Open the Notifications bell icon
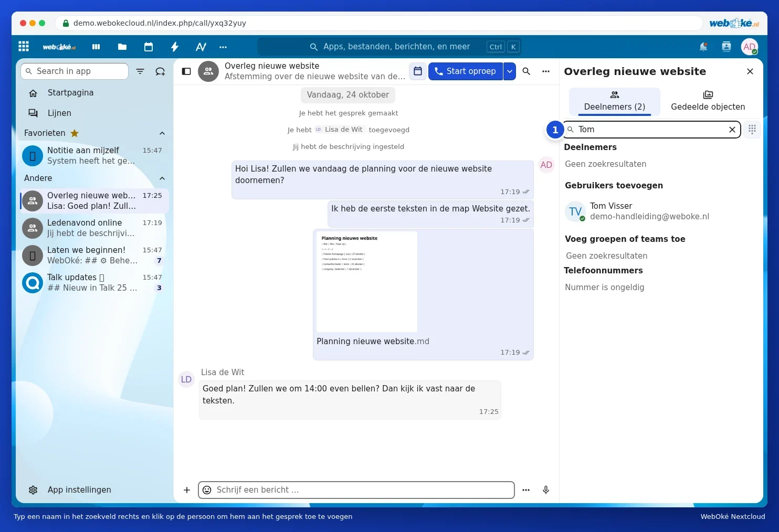The height and width of the screenshot is (532, 779). (x=703, y=47)
